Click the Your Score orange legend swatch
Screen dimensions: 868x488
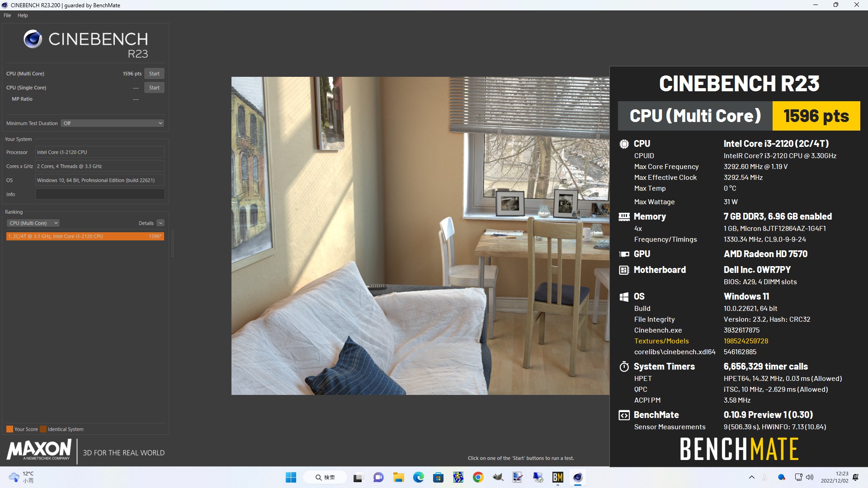click(x=9, y=429)
